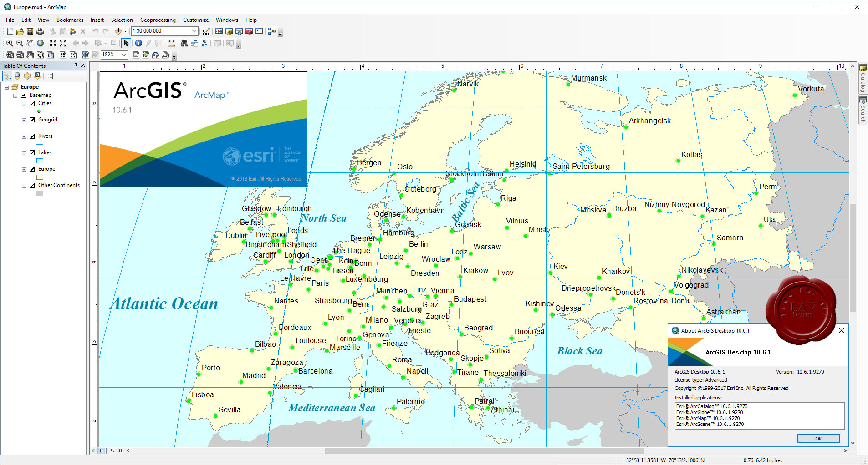Open a map document with Open icon
Image resolution: width=868 pixels, height=465 pixels.
pos(20,31)
